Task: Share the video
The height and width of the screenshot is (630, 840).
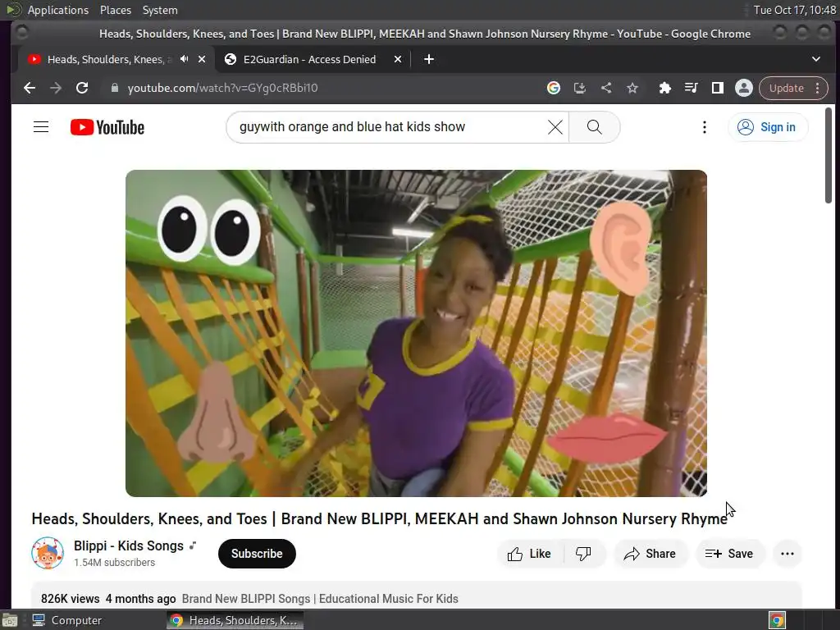Action: click(650, 554)
